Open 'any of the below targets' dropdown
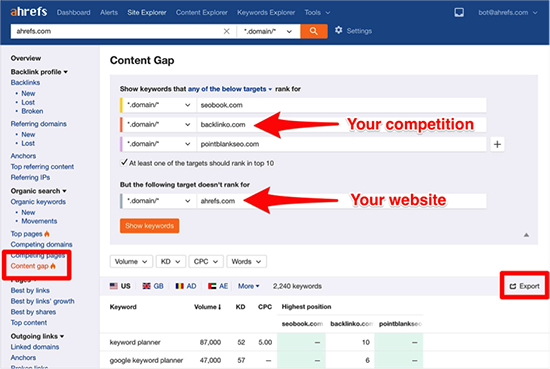Viewport: 550px width, 369px height. (230, 89)
